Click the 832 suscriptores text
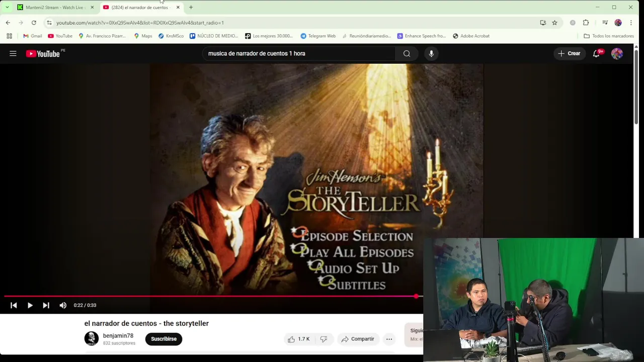 (x=119, y=343)
